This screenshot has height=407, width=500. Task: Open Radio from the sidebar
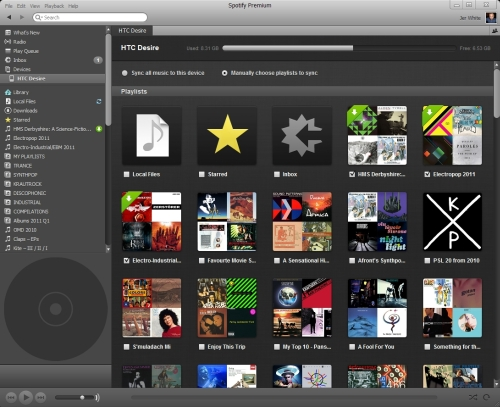coord(20,42)
